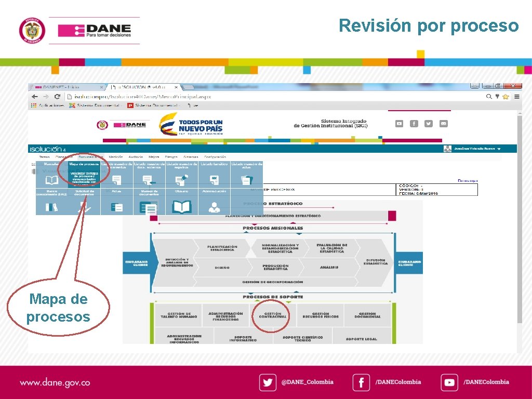The image size is (532, 399).
Task: Click the Facebook icon in the SIGI header
Action: coord(414,124)
